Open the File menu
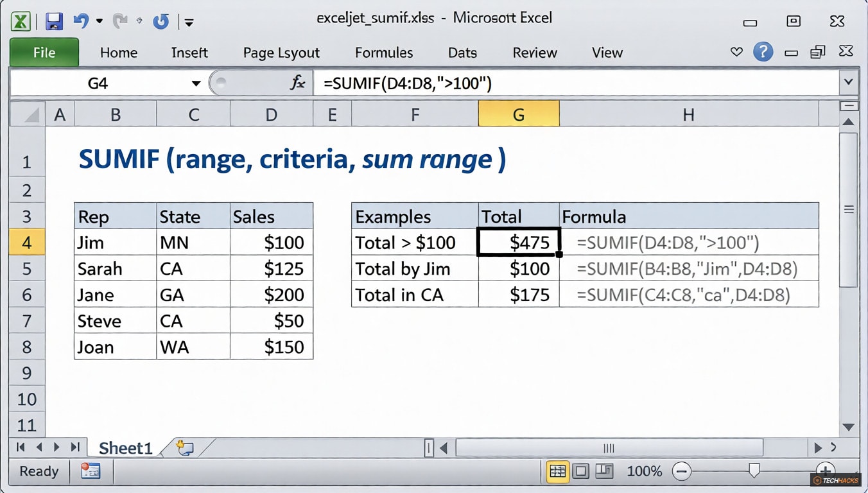 (44, 52)
